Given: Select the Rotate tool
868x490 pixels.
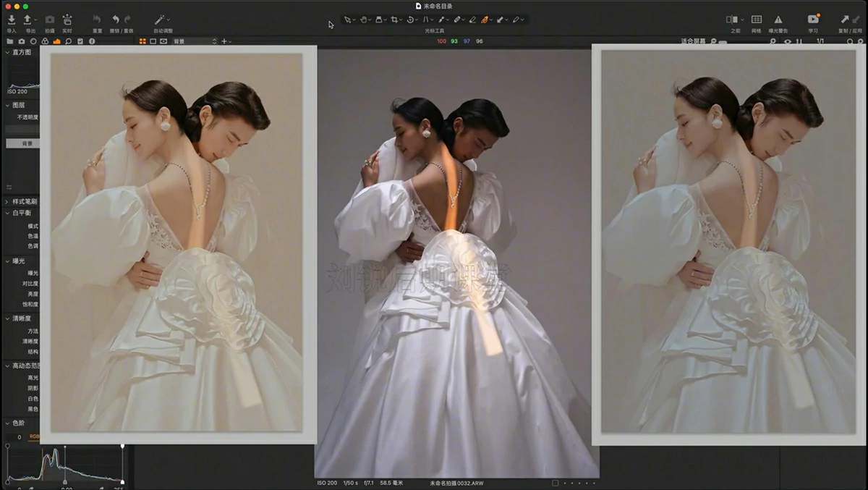Looking at the screenshot, I should click(410, 20).
